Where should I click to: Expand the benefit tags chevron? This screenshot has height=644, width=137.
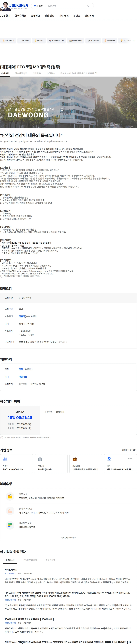click(x=134, y=41)
